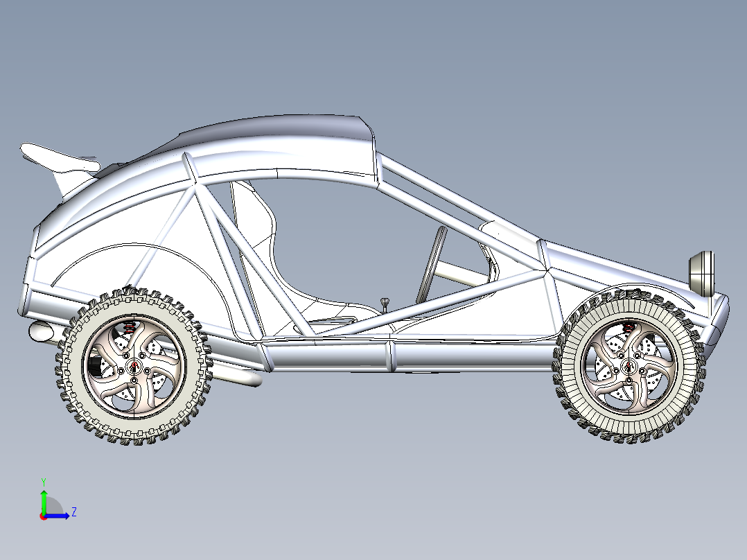
Task: Select the Z axis label in the triad
Action: [x=74, y=513]
